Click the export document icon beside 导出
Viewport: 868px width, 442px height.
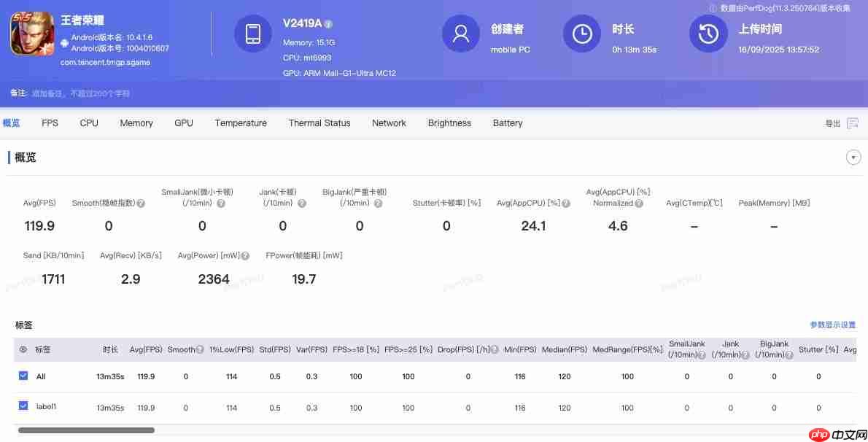(852, 123)
